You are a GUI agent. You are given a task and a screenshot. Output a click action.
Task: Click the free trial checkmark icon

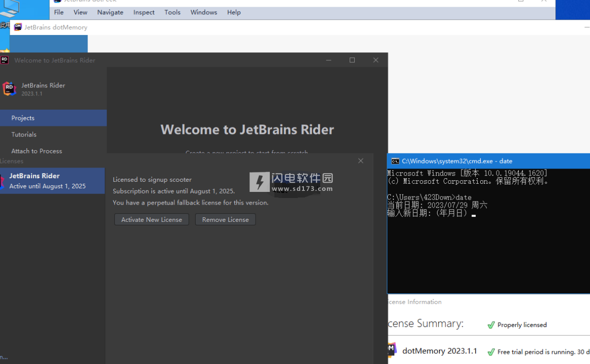491,352
